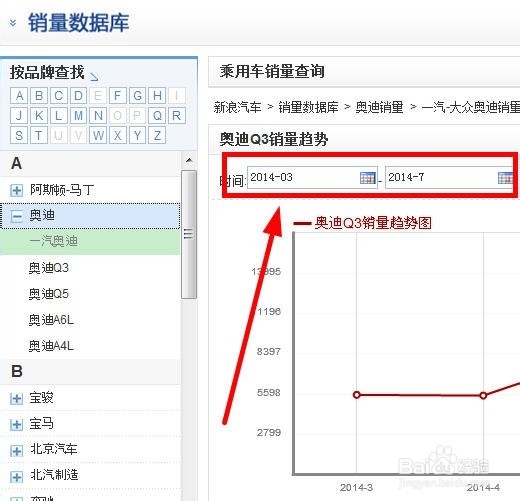
Task: Click the double-chevron icon beside 销量数据库
Action: pos(13,23)
